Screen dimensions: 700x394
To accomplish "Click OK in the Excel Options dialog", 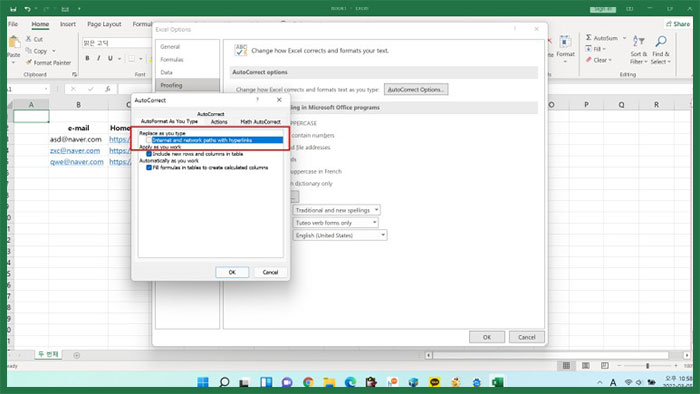I will click(487, 337).
